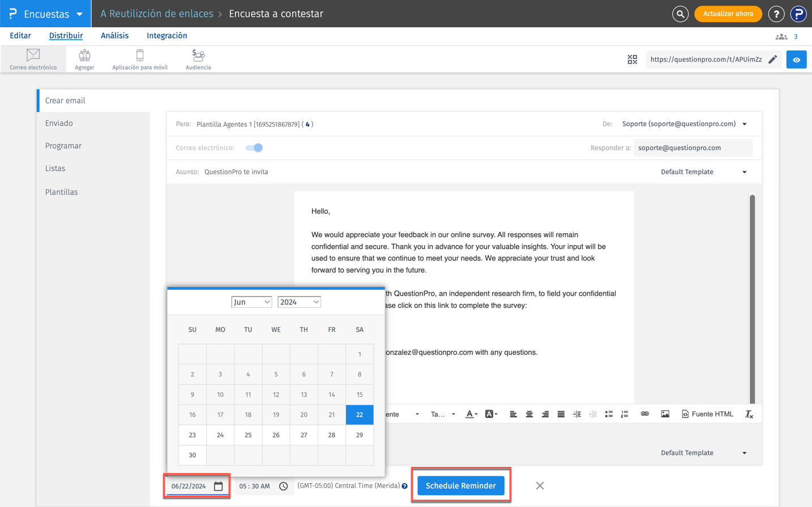Open Listas in sidebar
Image resolution: width=812 pixels, height=507 pixels.
tap(94, 169)
